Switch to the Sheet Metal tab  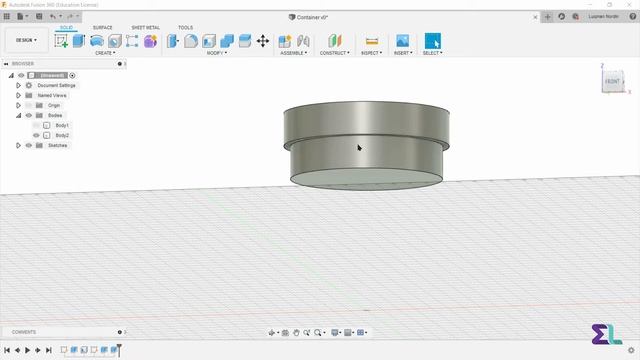(146, 27)
